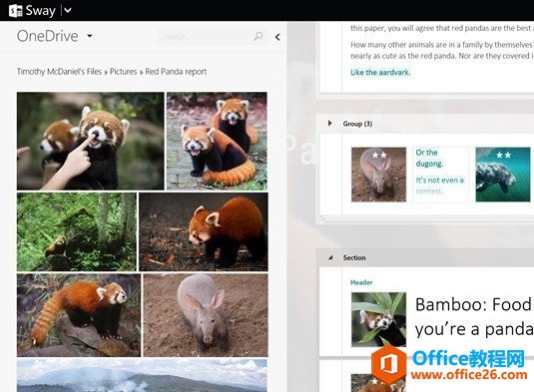This screenshot has width=534, height=392.
Task: Click the stars emphasis on the aardvark card
Action: click(379, 156)
